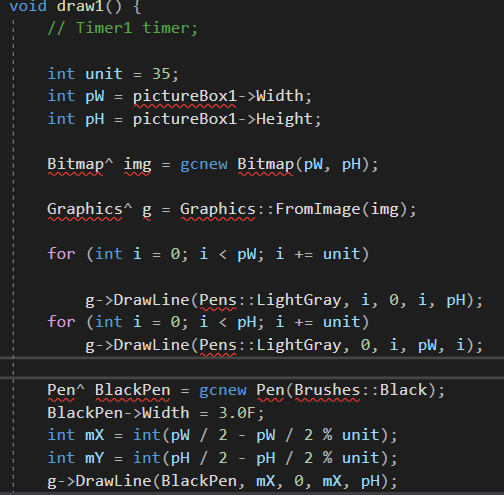Click the void keyword
This screenshot has width=504, height=495.
(28, 6)
